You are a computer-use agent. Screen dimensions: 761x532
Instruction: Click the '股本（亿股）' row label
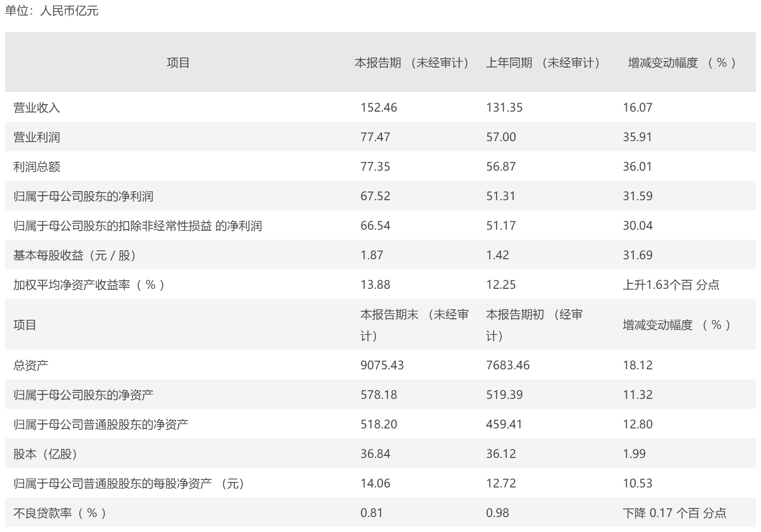pyautogui.click(x=46, y=454)
